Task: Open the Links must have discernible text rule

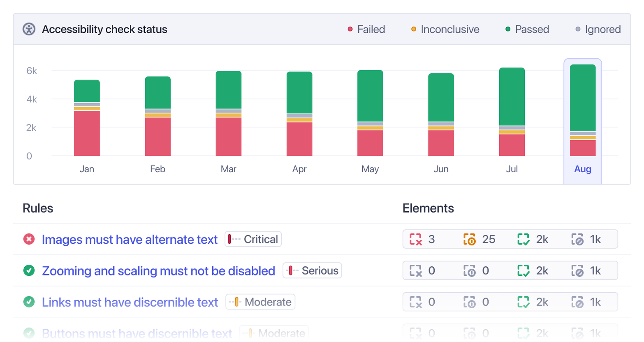Action: [x=129, y=302]
